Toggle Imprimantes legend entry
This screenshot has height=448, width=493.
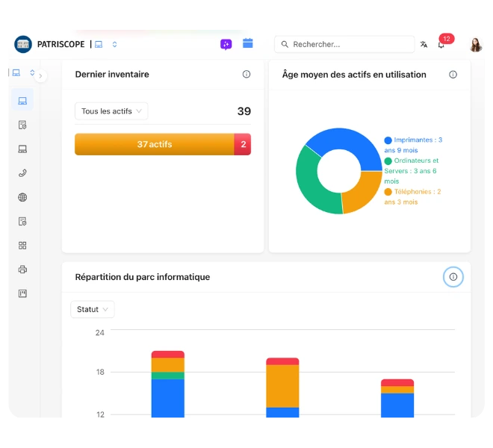point(413,145)
